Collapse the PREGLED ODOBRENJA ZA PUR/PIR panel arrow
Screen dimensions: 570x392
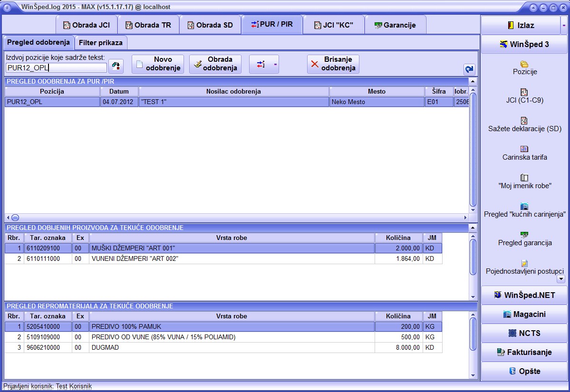(x=473, y=81)
